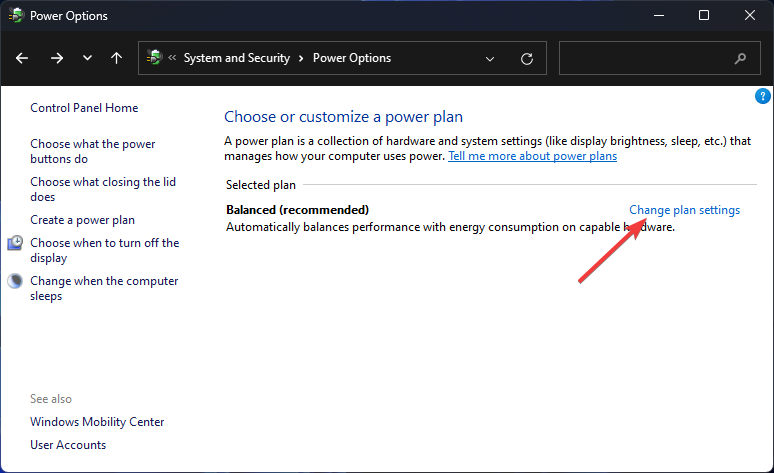
Task: Click Change plan settings for Balanced
Action: (684, 210)
